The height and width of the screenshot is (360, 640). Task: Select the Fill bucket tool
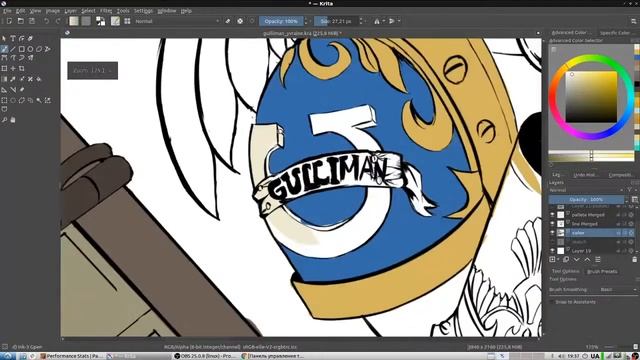(x=39, y=79)
